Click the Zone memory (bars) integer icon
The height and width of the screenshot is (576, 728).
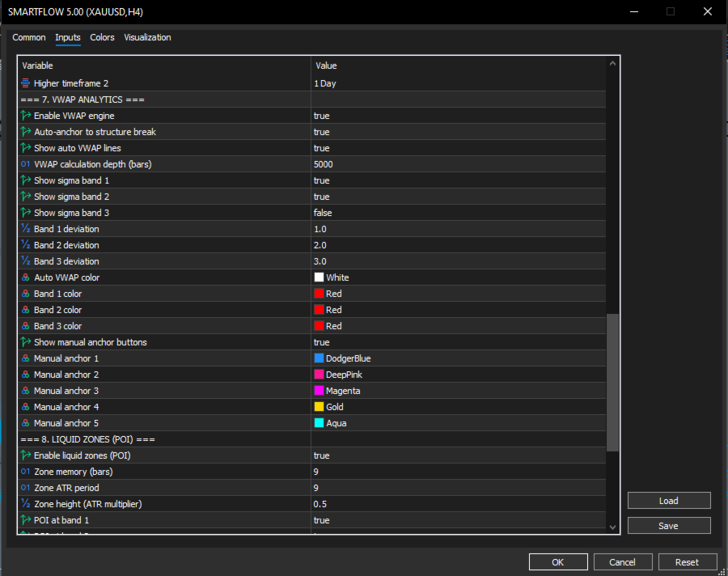point(26,472)
